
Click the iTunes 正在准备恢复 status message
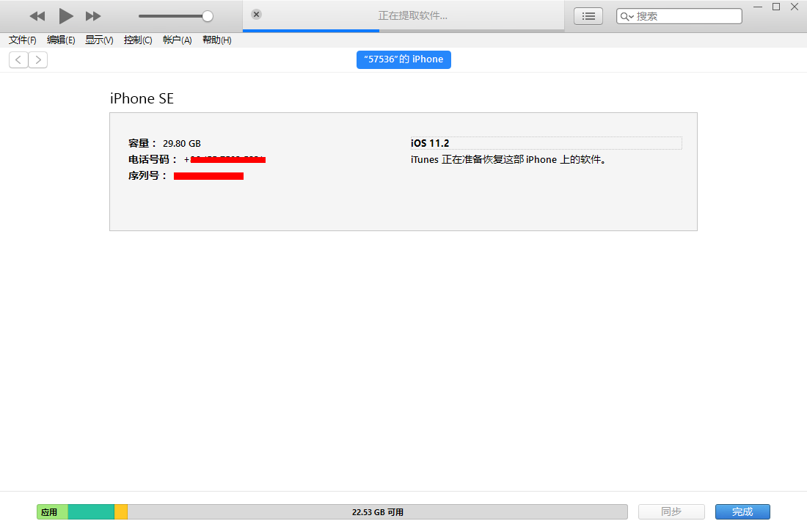point(510,160)
